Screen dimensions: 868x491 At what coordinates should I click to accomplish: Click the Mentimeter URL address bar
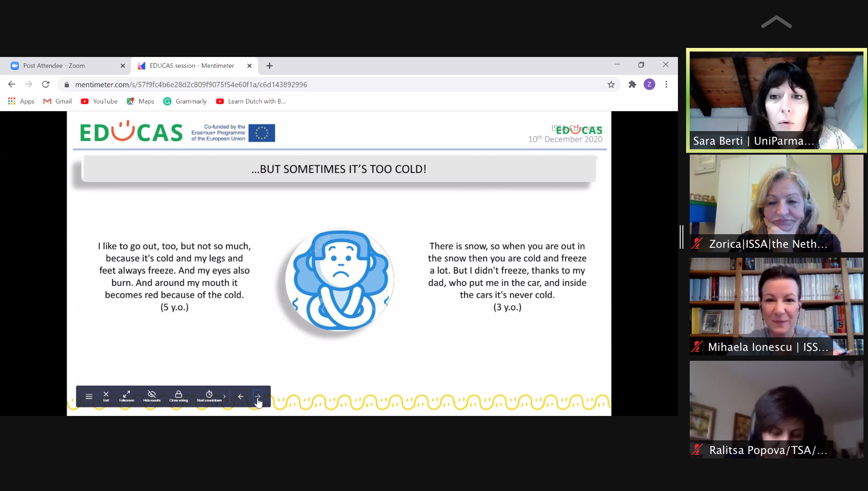[317, 85]
